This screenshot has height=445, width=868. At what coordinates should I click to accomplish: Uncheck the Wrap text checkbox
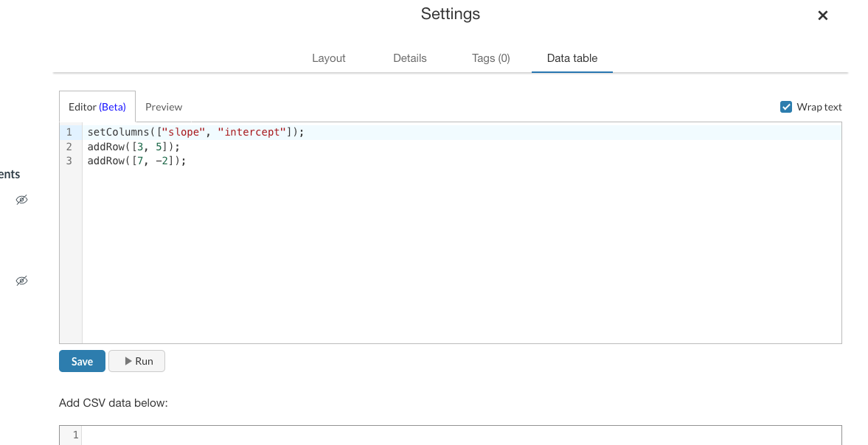pyautogui.click(x=786, y=106)
